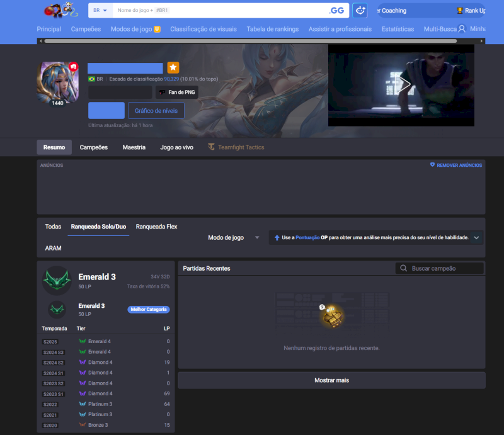504x435 pixels.
Task: Open Tabela de rankings page
Action: [x=273, y=29]
